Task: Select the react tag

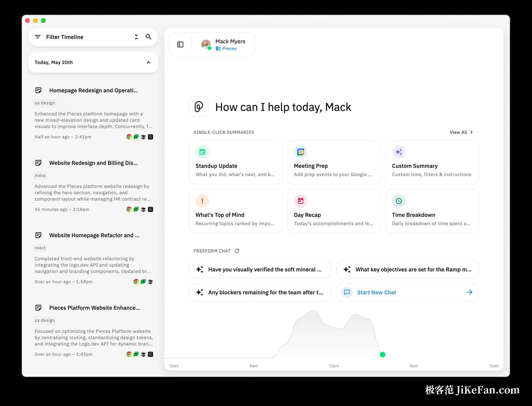Action: tap(40, 248)
